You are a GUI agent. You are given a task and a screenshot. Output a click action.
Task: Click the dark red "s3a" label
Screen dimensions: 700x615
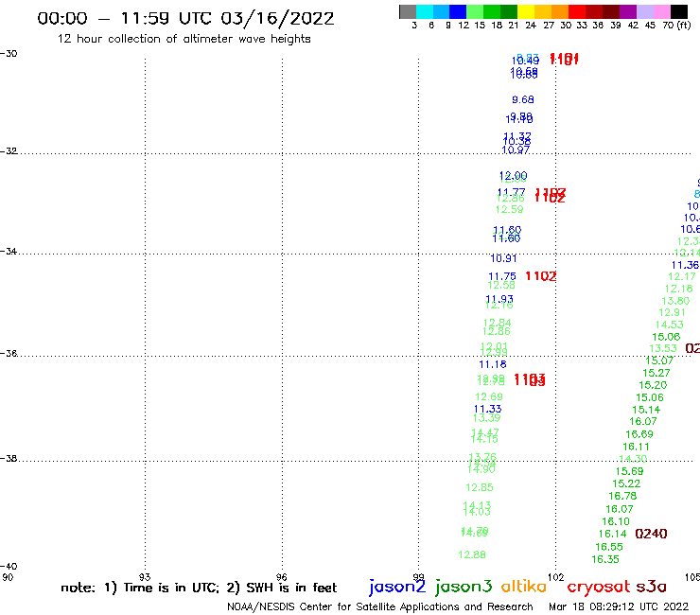click(x=652, y=587)
